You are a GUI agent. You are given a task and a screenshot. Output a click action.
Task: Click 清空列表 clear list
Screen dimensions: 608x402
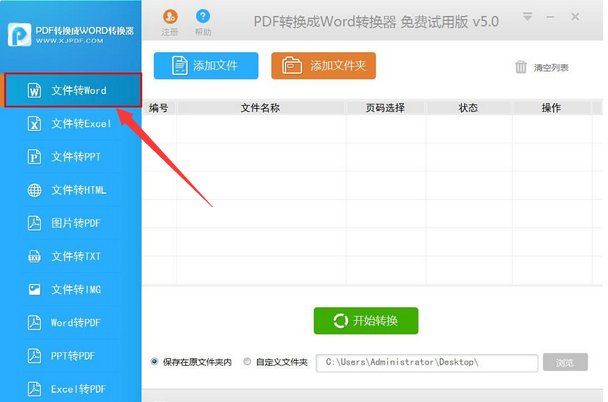pos(551,68)
